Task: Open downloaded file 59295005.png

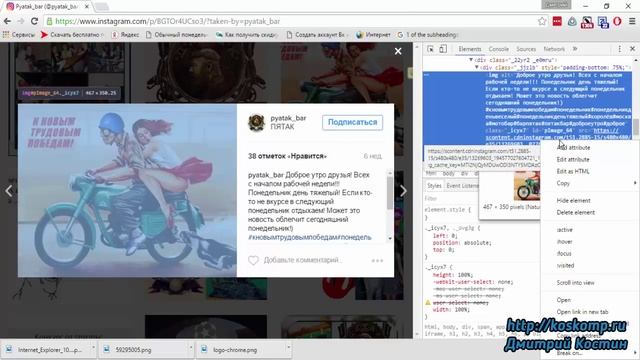Action: point(133,350)
